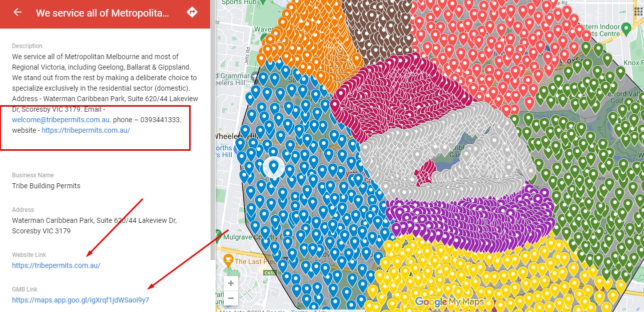
Task: Click the Address text Waterman Caribbean Park
Action: [94, 225]
